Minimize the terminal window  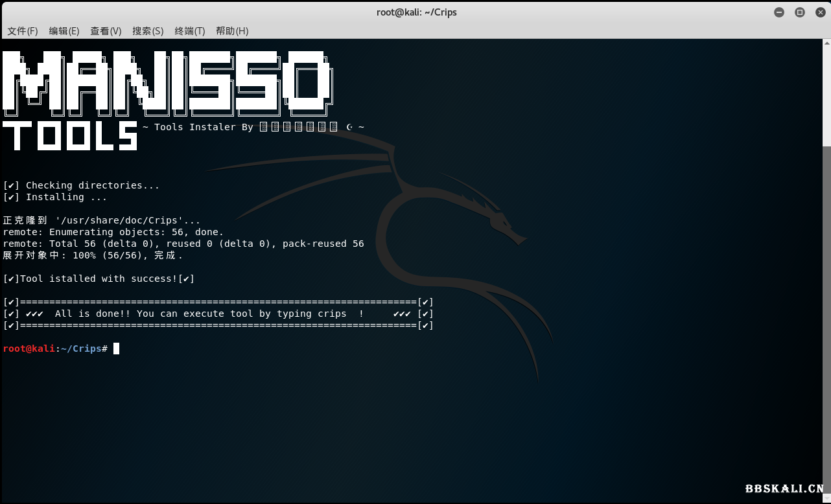pyautogui.click(x=779, y=12)
